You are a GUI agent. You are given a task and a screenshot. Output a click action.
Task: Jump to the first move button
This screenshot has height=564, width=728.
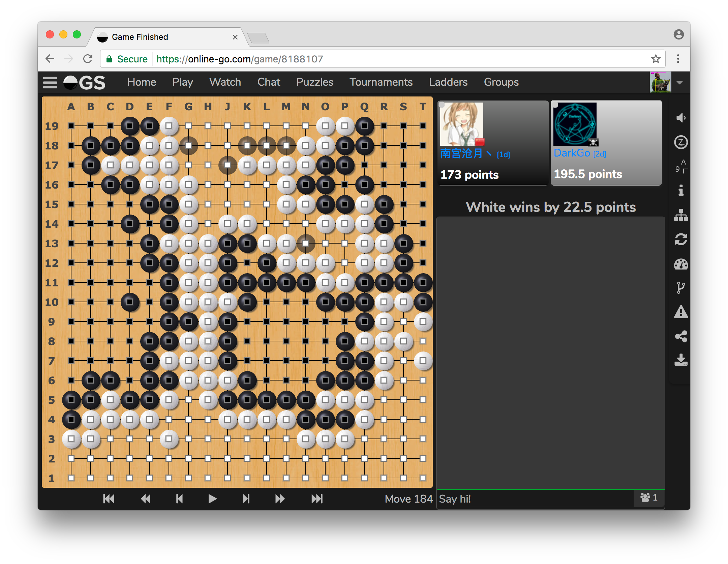click(109, 499)
